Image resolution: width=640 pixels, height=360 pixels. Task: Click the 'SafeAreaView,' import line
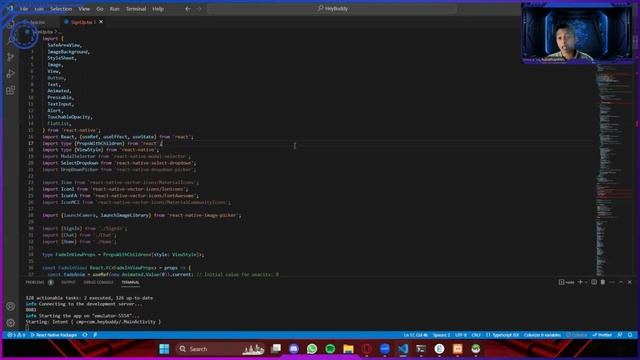tap(64, 45)
